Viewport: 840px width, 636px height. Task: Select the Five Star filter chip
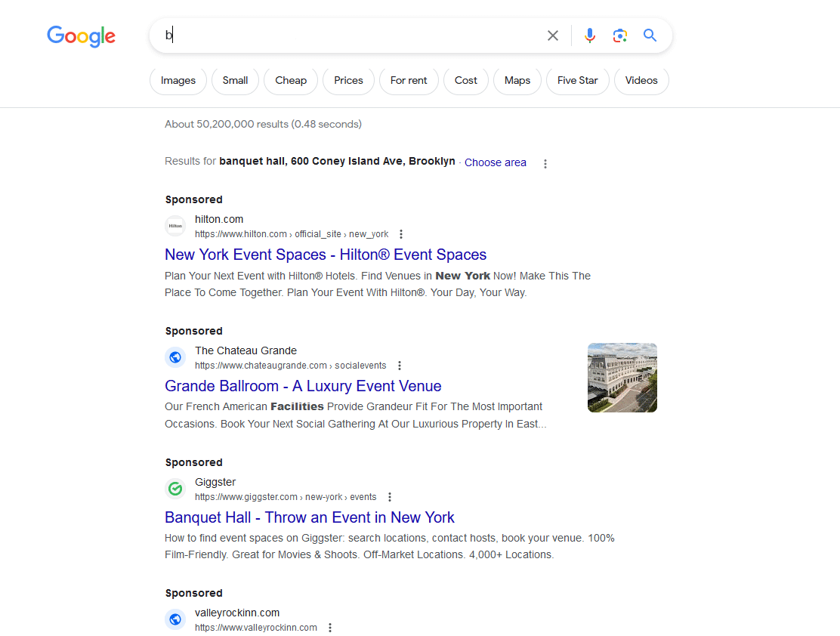point(577,80)
